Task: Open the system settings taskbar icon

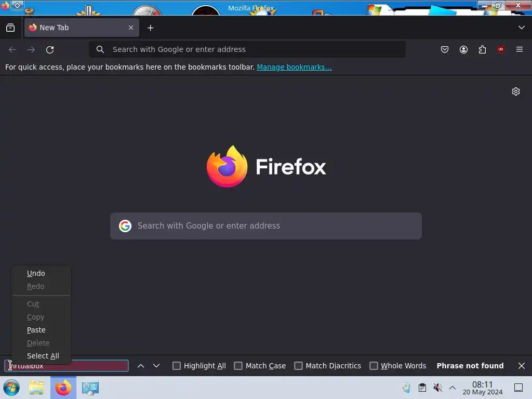Action: click(90, 388)
